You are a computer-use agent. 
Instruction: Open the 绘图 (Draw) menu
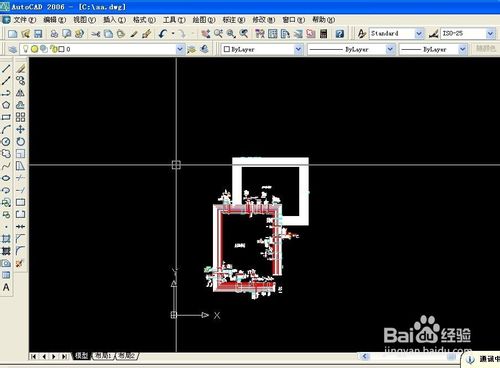click(204, 20)
